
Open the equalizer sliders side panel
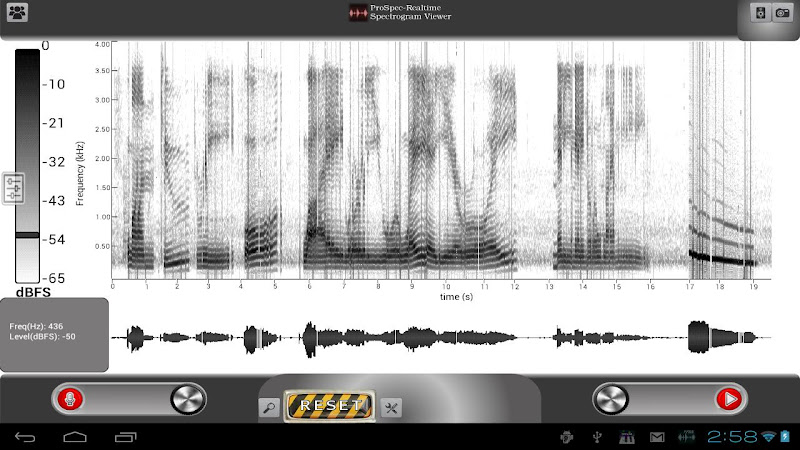(13, 188)
